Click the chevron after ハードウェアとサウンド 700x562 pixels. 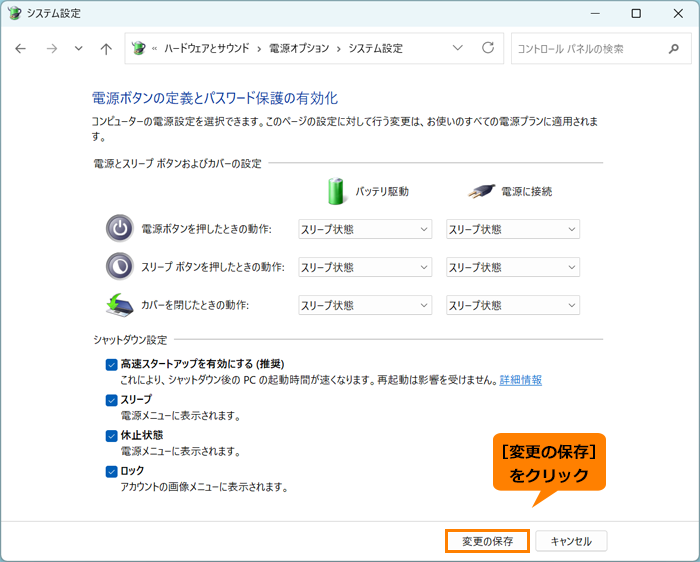(x=259, y=49)
